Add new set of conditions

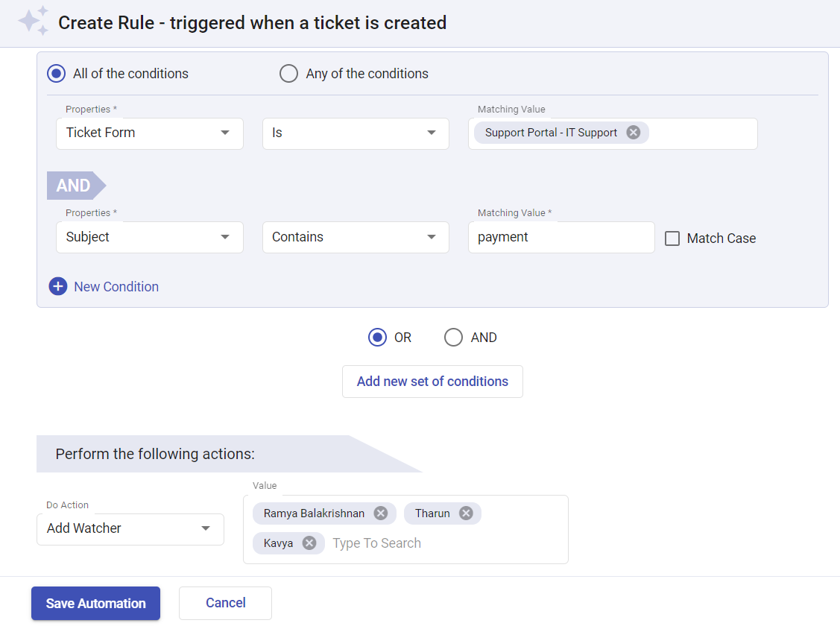coord(432,381)
